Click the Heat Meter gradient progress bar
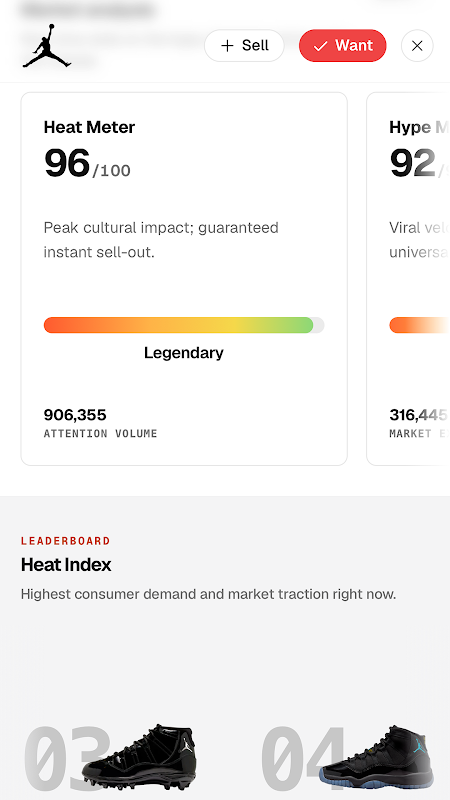Screen dimensions: 450x800 184,325
